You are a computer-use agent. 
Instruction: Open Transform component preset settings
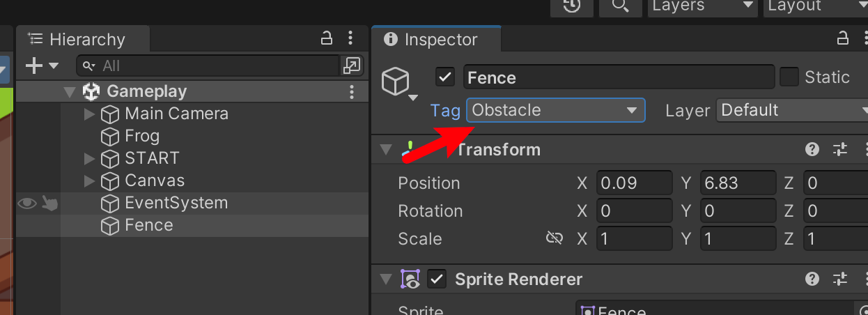(840, 149)
